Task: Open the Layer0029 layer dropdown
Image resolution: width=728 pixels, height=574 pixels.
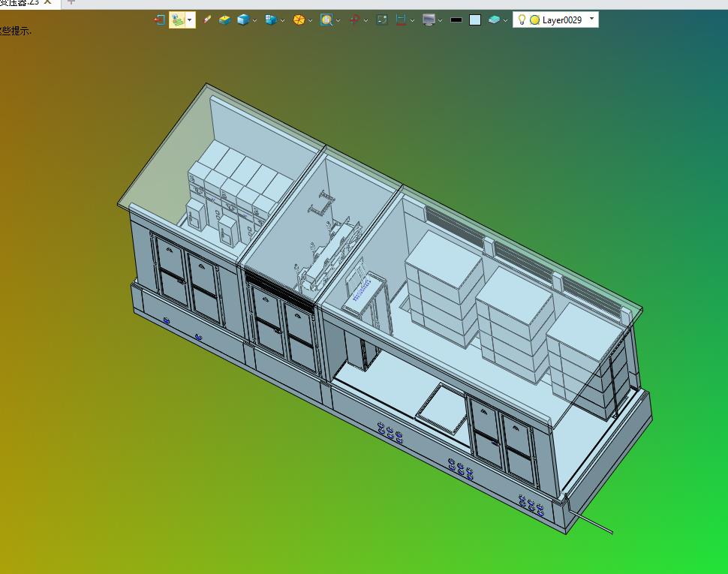Action: tap(591, 19)
